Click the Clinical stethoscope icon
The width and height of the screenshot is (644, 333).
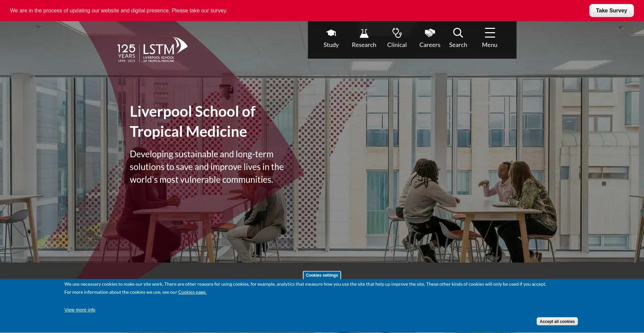[x=397, y=33]
